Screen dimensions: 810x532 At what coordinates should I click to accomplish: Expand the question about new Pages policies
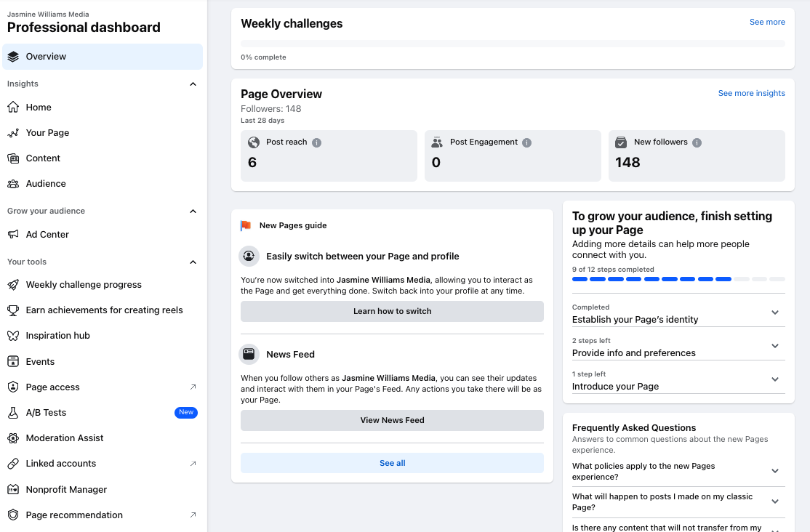[774, 471]
